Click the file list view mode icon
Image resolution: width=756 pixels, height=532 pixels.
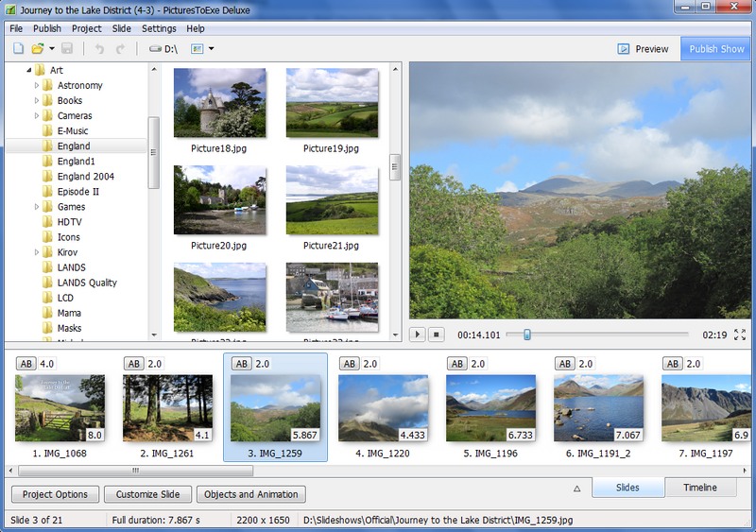198,49
